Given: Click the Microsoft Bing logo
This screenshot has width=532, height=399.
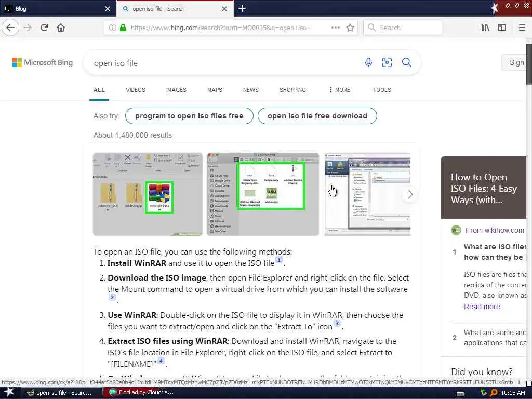Looking at the screenshot, I should (43, 62).
